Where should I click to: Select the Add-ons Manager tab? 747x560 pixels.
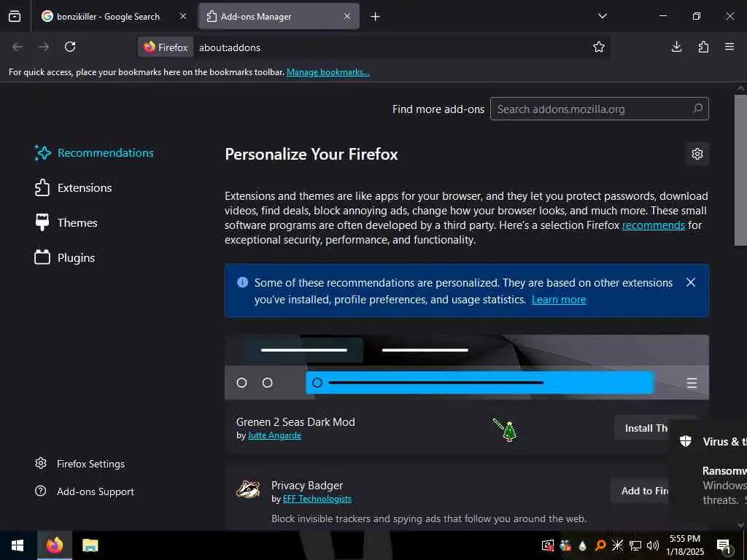(x=279, y=16)
